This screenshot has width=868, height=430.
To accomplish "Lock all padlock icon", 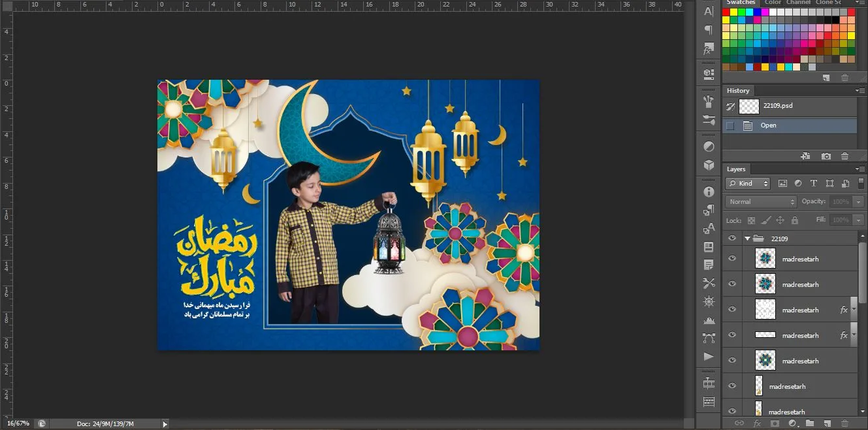I will (794, 220).
